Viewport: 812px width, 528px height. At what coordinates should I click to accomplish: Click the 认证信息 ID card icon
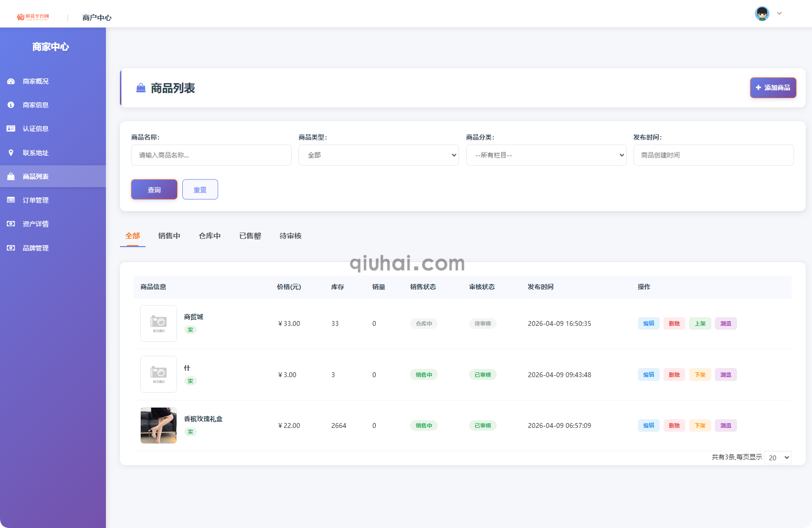(11, 129)
